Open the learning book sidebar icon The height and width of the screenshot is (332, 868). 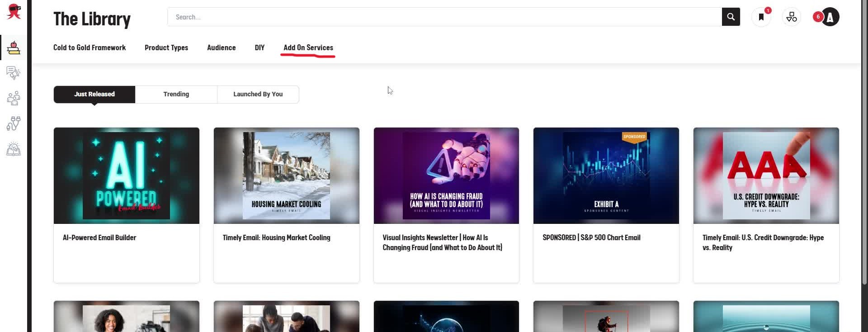tap(14, 149)
